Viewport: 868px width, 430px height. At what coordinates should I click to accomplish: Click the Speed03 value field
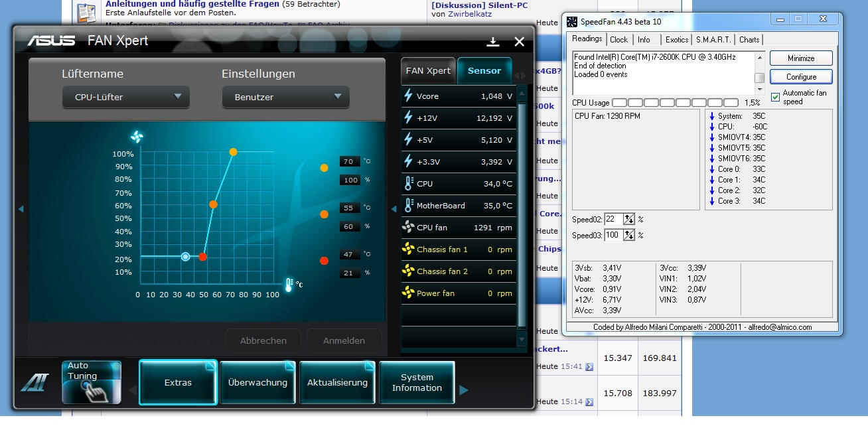click(614, 235)
